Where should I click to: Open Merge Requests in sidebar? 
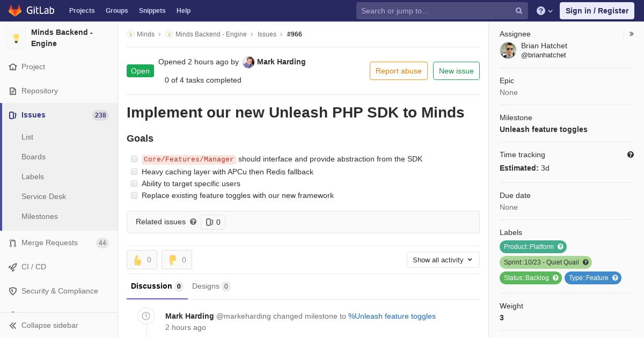pos(49,243)
